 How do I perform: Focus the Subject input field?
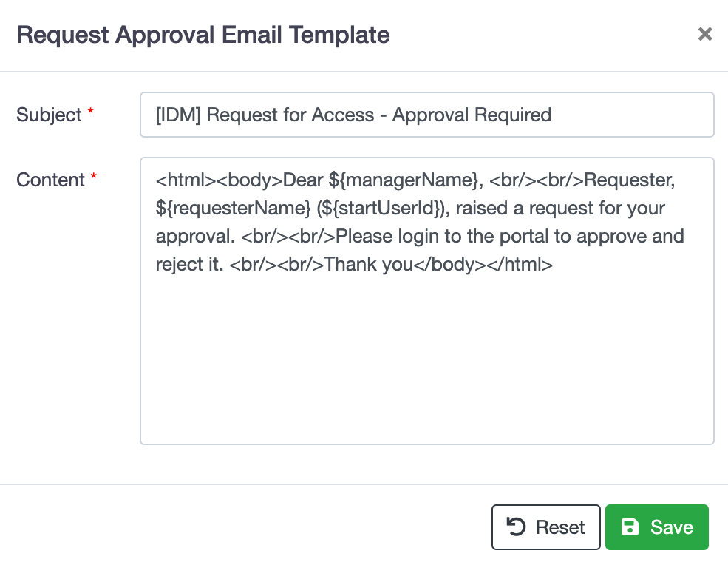[x=426, y=115]
